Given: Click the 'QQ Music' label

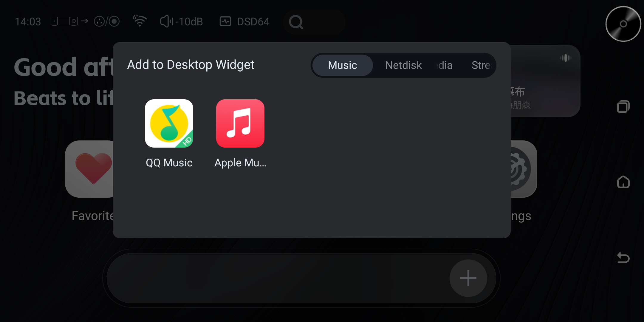Looking at the screenshot, I should 169,163.
